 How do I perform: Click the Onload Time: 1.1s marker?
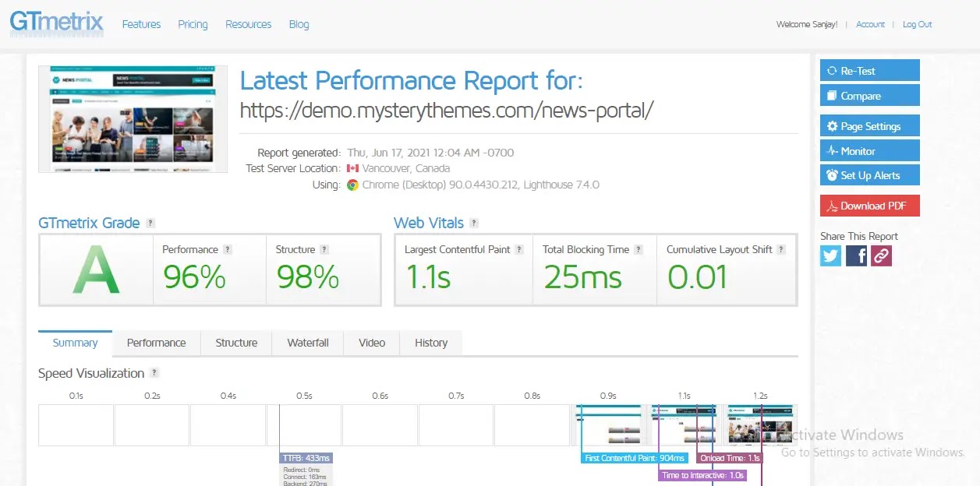tap(729, 458)
